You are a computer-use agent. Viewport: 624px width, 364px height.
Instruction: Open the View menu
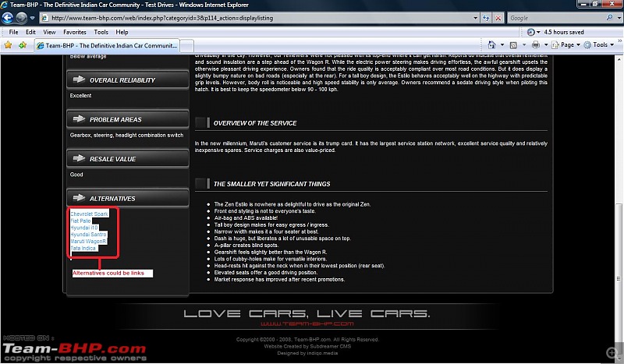[x=49, y=32]
